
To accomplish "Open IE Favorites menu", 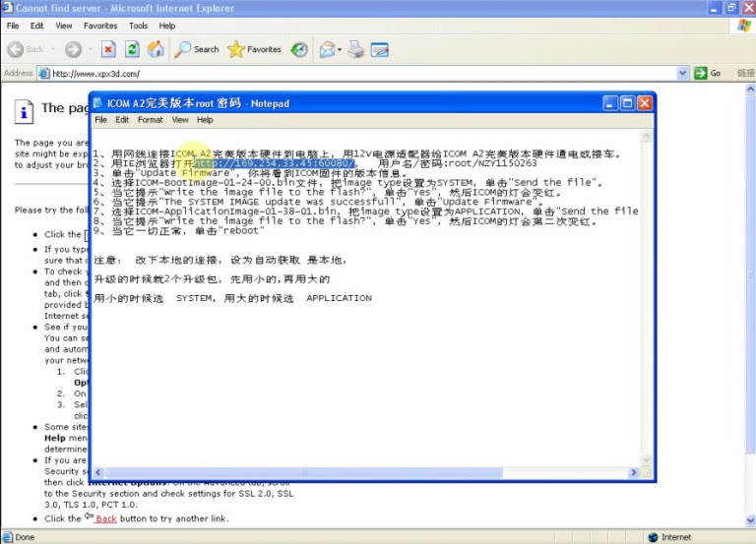I will [x=100, y=26].
